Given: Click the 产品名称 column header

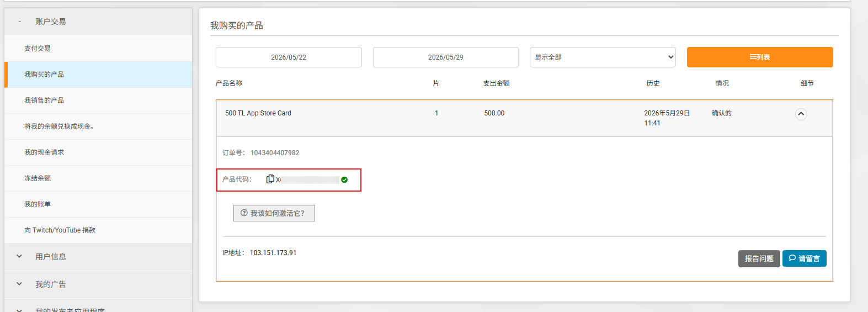Looking at the screenshot, I should pyautogui.click(x=229, y=83).
